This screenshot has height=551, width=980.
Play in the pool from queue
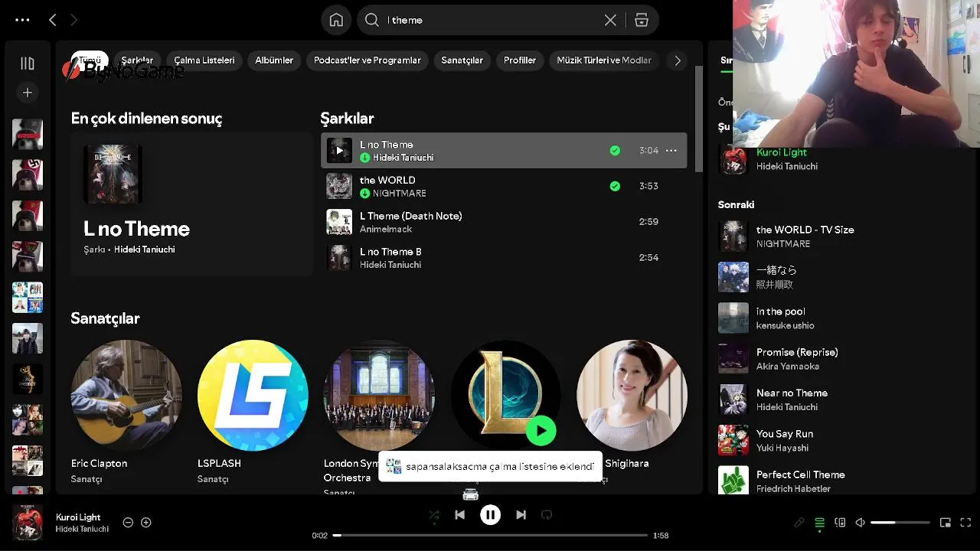[842, 318]
